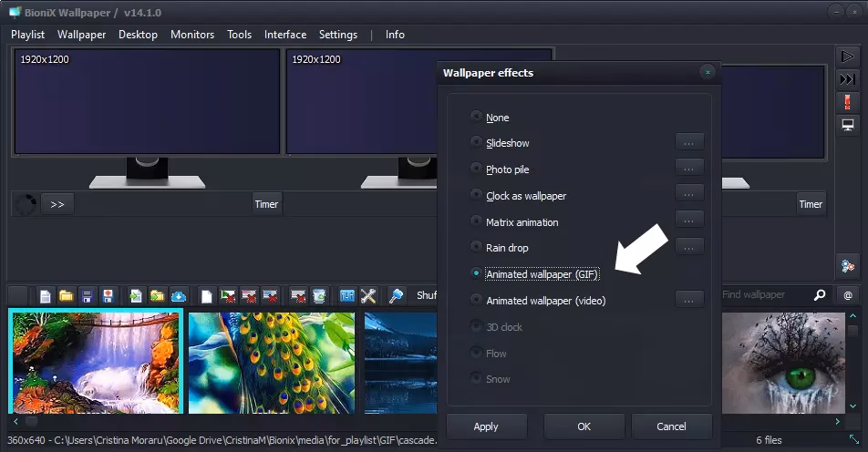Select Animated wallpaper (video) radio button

pyautogui.click(x=476, y=299)
